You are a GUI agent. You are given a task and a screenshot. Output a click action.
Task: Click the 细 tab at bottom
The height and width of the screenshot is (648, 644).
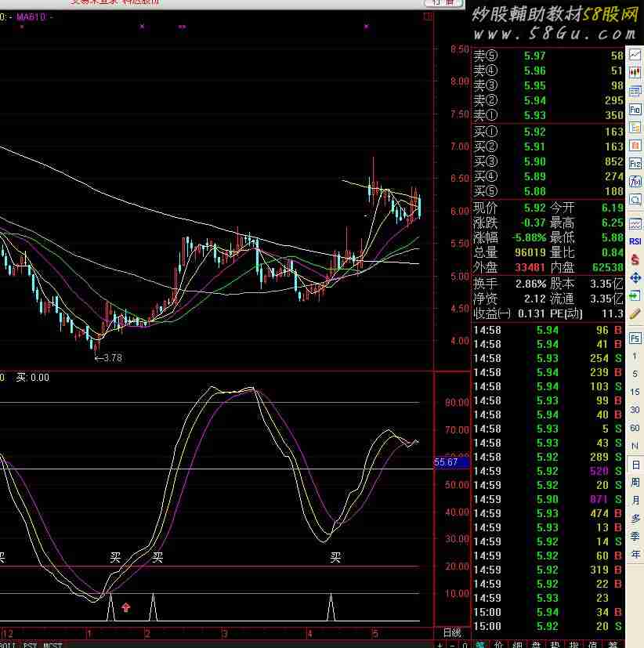coord(518,645)
